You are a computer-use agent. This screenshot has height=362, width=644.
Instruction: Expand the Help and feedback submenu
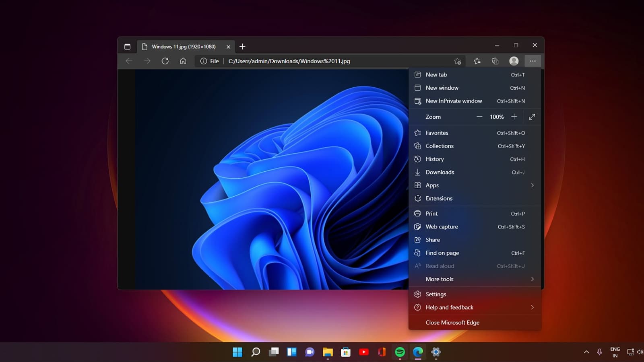point(475,307)
